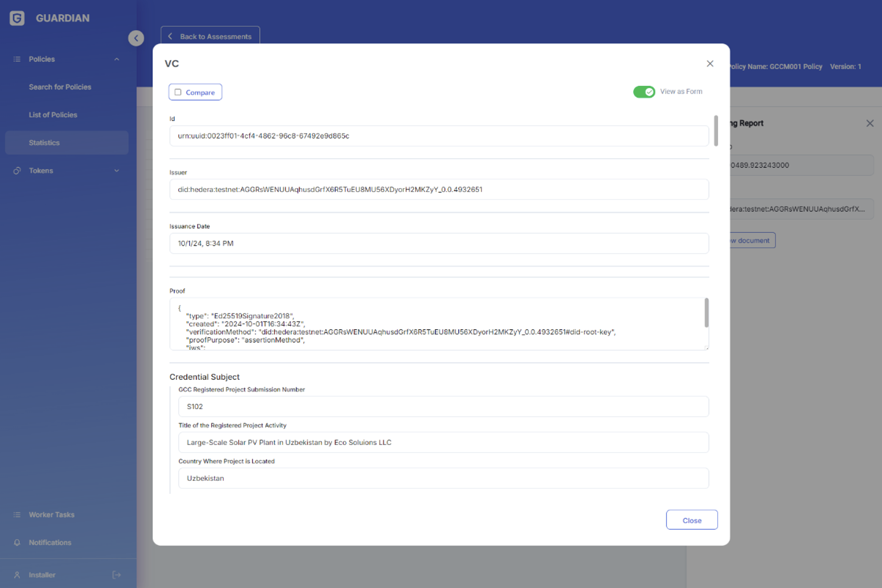Expand the Tokens menu chevron
This screenshot has height=588, width=882.
point(116,171)
